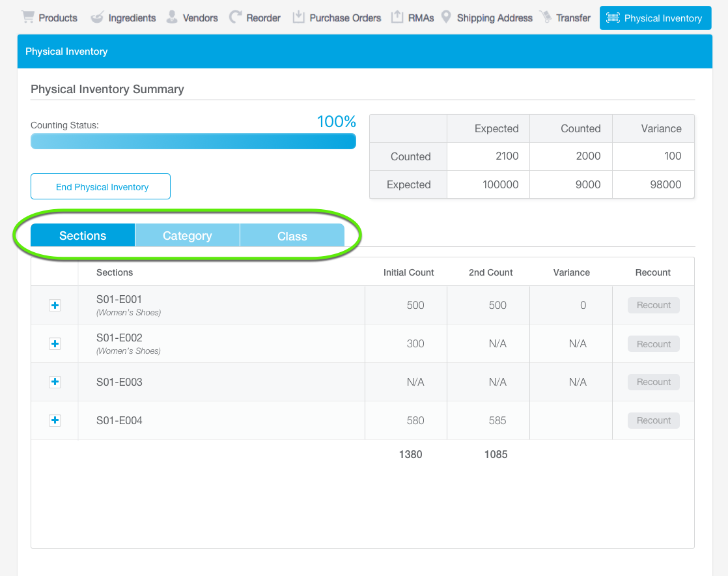Click the Initial Count column header
The image size is (728, 576).
408,272
